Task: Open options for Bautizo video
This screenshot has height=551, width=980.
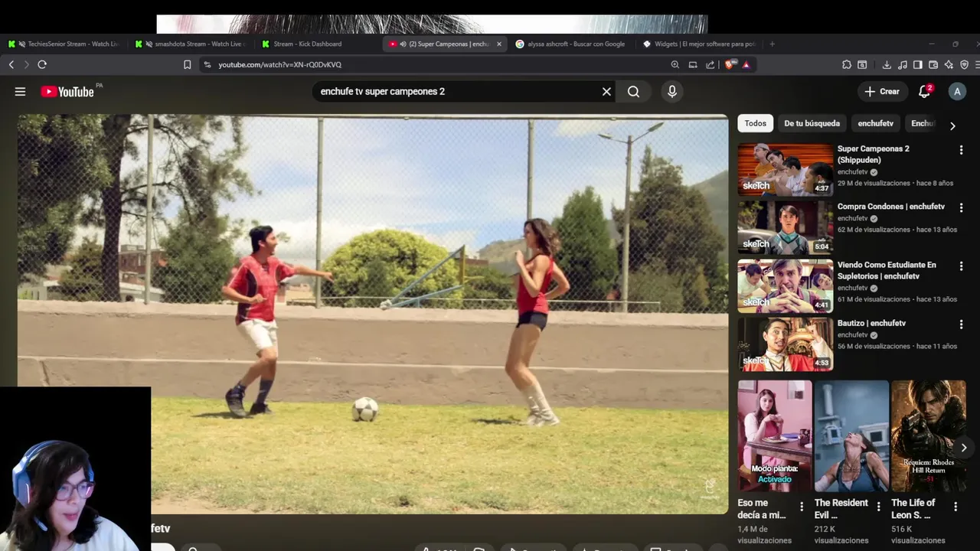Action: tap(961, 324)
